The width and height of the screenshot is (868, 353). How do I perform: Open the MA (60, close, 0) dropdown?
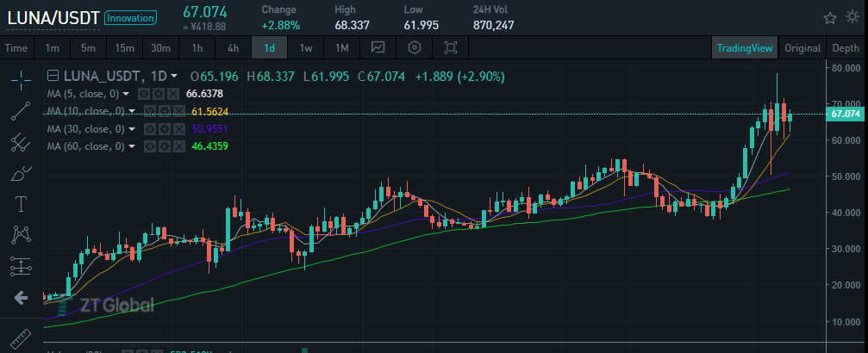[x=132, y=146]
